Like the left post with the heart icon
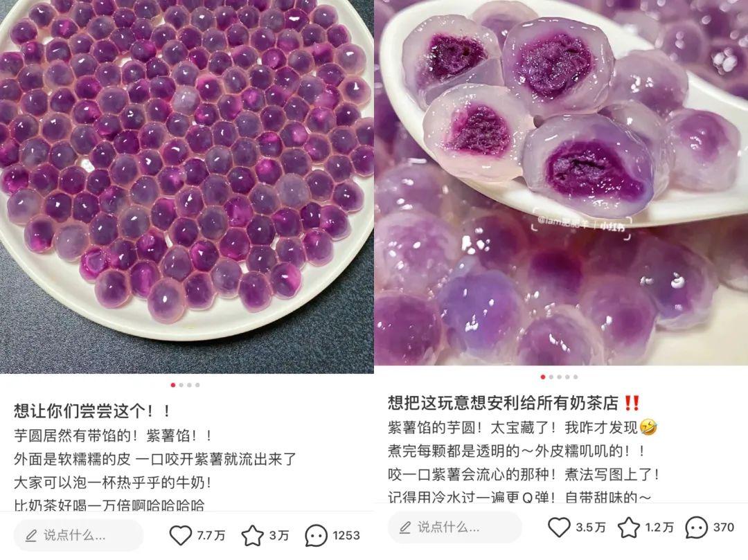This screenshot has width=748, height=560. (x=180, y=535)
